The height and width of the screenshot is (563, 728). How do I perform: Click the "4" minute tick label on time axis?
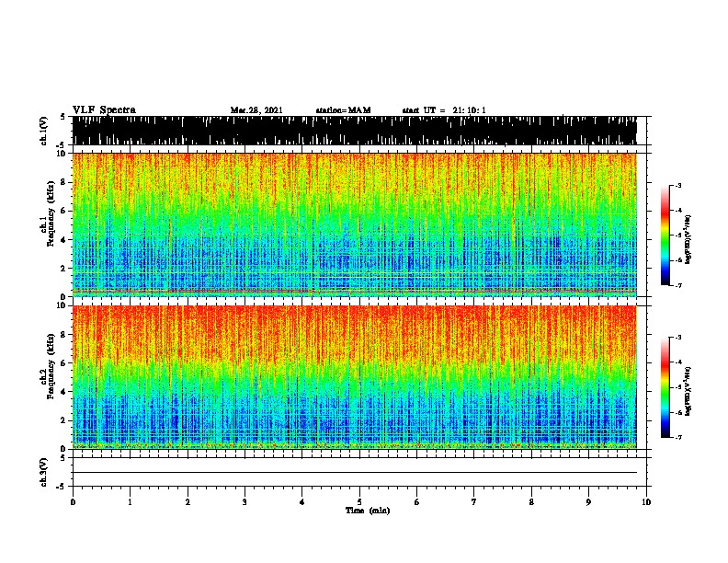coord(302,502)
